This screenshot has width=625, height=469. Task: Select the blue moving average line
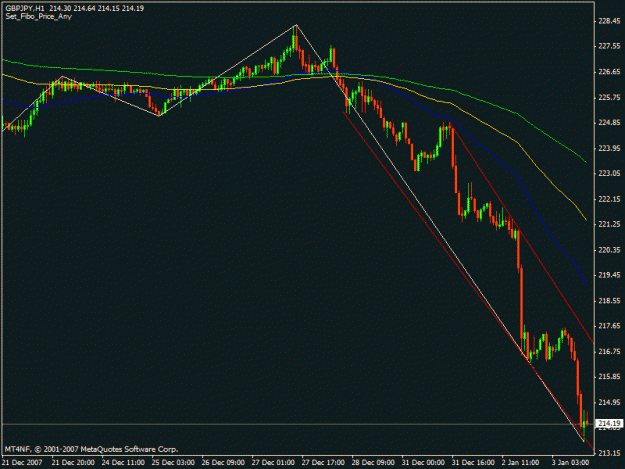point(518,175)
